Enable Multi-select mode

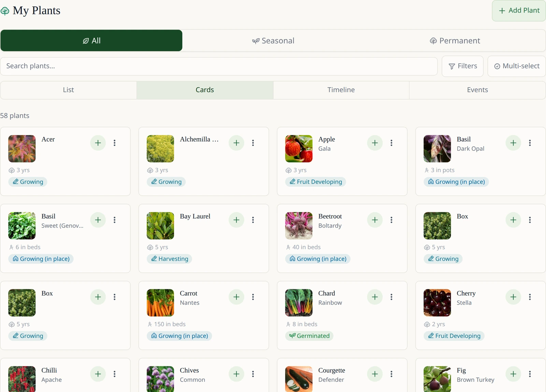pos(517,66)
